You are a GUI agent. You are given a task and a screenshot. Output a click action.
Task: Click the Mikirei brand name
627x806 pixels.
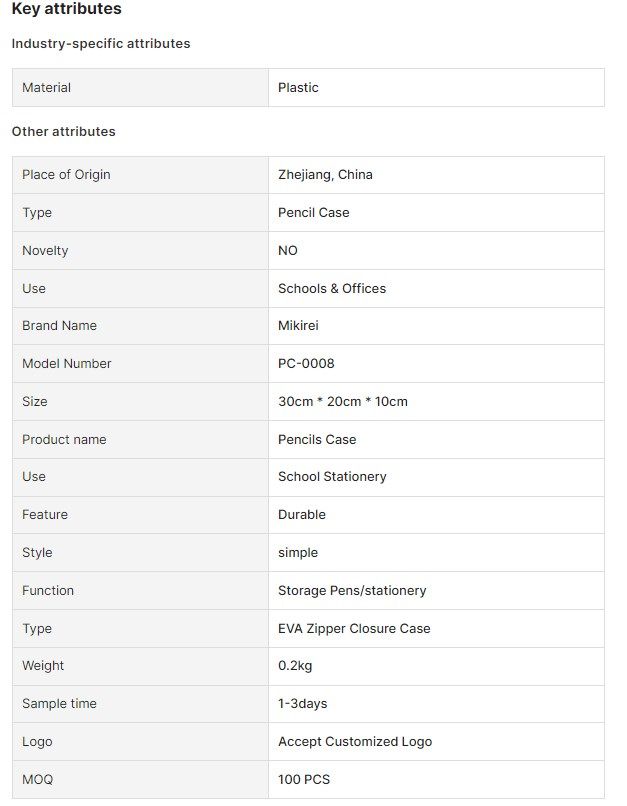(298, 326)
